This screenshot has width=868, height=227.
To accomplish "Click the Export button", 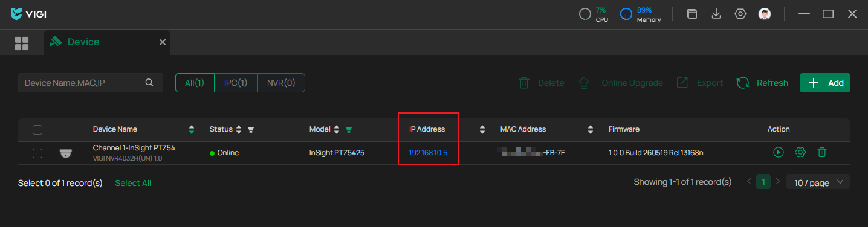I will [x=699, y=83].
